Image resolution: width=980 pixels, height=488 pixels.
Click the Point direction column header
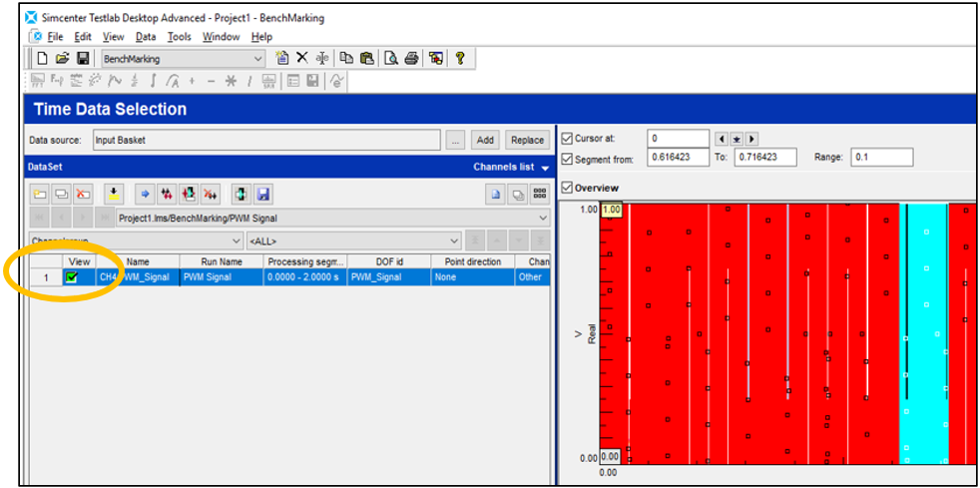tap(472, 261)
